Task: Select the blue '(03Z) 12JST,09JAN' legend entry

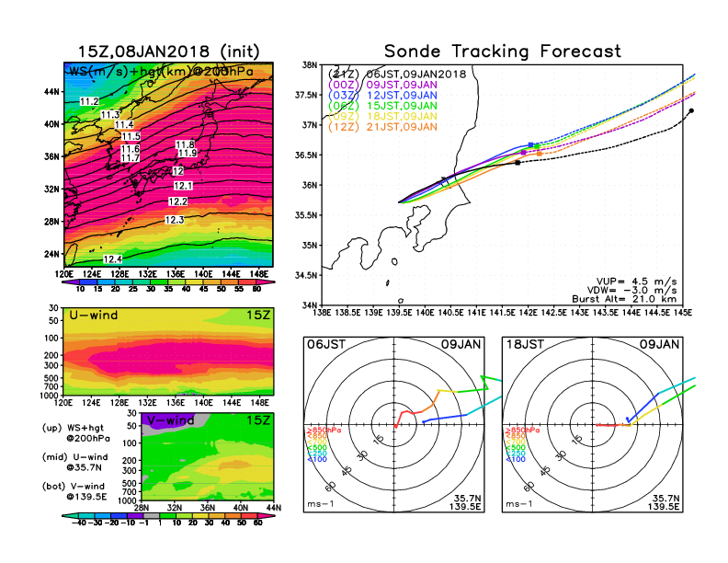Action: tap(382, 96)
